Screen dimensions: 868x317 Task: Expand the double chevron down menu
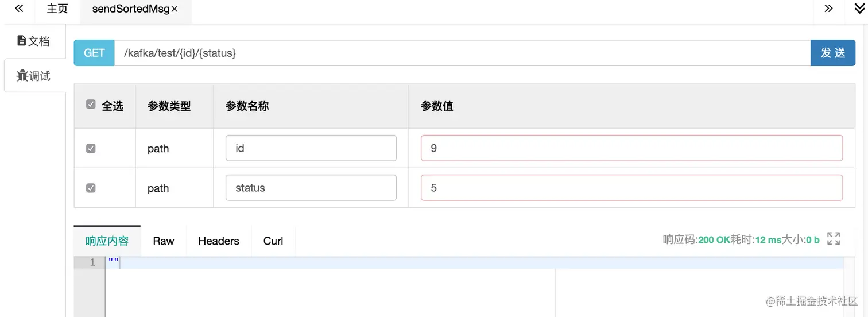(x=859, y=9)
